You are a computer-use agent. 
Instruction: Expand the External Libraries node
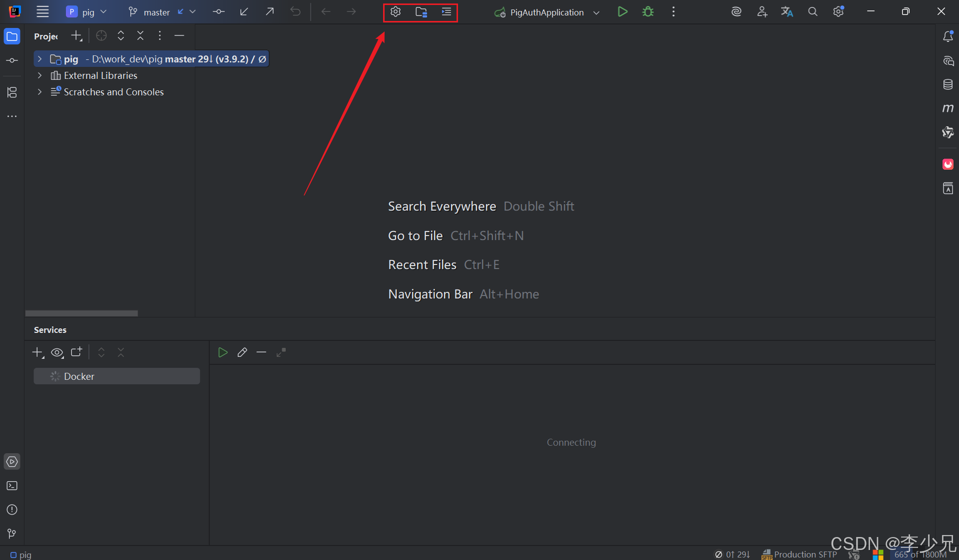click(39, 75)
